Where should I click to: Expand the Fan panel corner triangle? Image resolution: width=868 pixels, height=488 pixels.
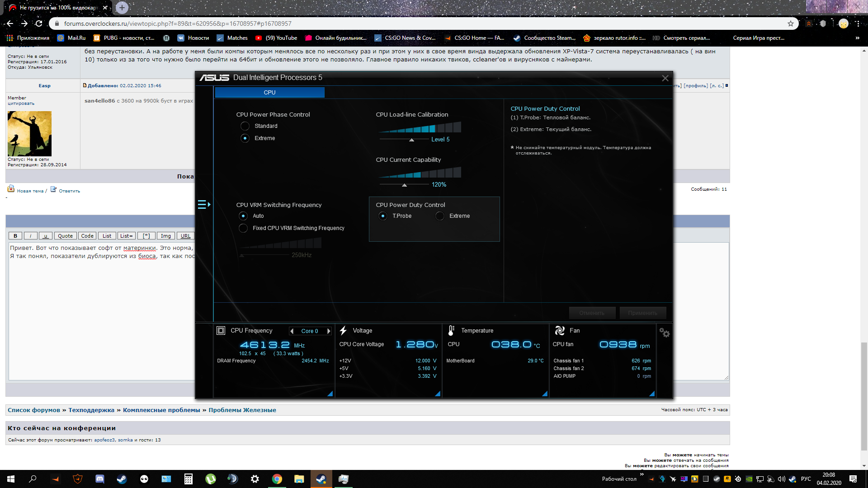pyautogui.click(x=651, y=394)
